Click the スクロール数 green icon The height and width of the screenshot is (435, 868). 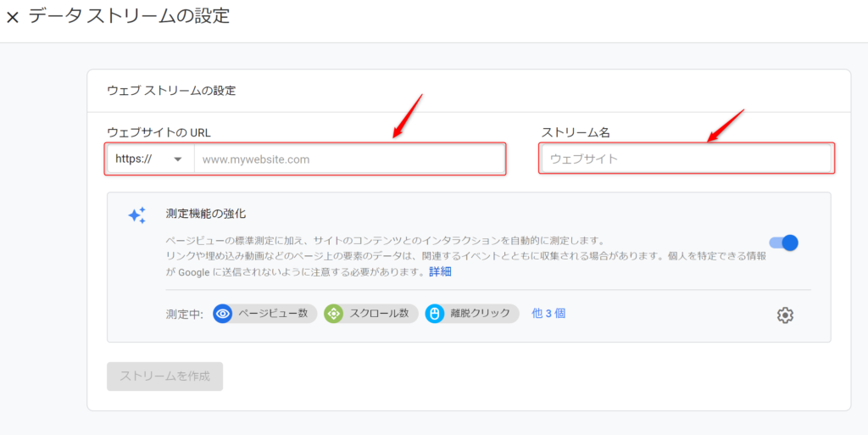pos(333,314)
